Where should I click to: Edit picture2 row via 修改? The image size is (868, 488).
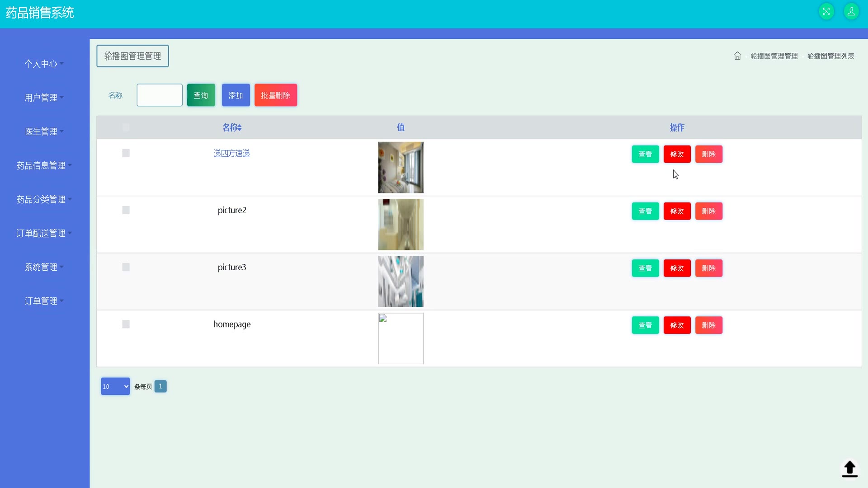(x=677, y=211)
